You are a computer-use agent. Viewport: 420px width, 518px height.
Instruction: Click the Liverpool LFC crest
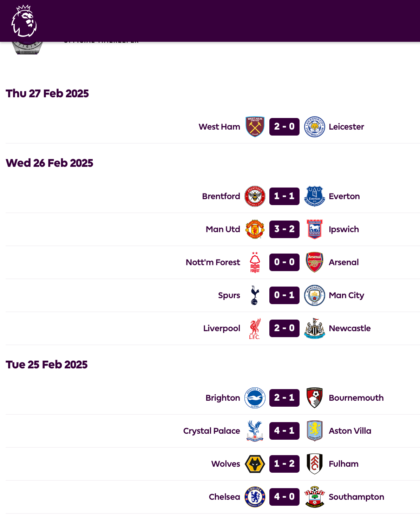[x=255, y=328]
